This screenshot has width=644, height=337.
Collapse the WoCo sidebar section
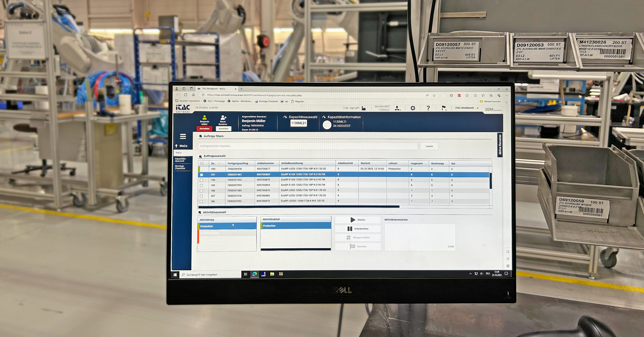[176, 146]
